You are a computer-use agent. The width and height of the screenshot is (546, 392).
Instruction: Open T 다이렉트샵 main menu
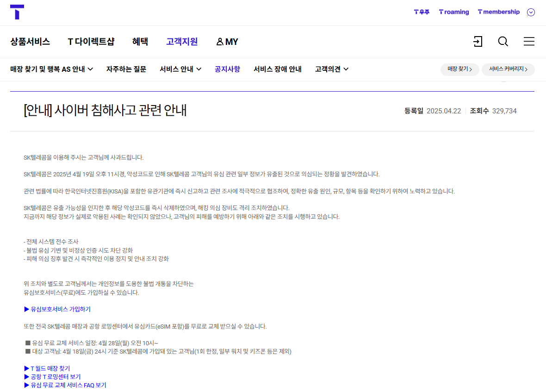pyautogui.click(x=91, y=42)
